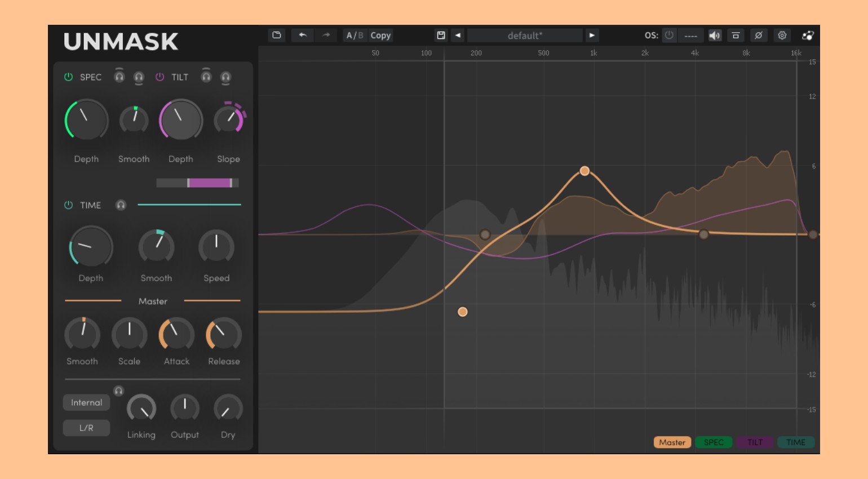The image size is (868, 479).
Task: Click the Output knob
Action: [x=185, y=409]
